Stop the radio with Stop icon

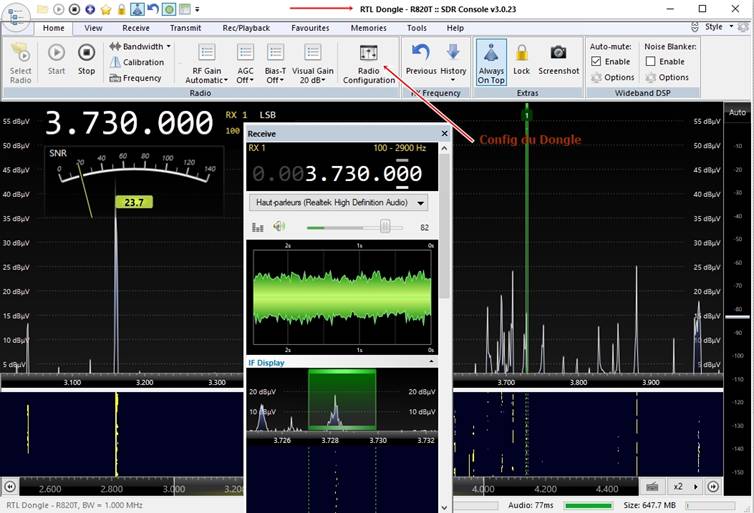click(87, 60)
